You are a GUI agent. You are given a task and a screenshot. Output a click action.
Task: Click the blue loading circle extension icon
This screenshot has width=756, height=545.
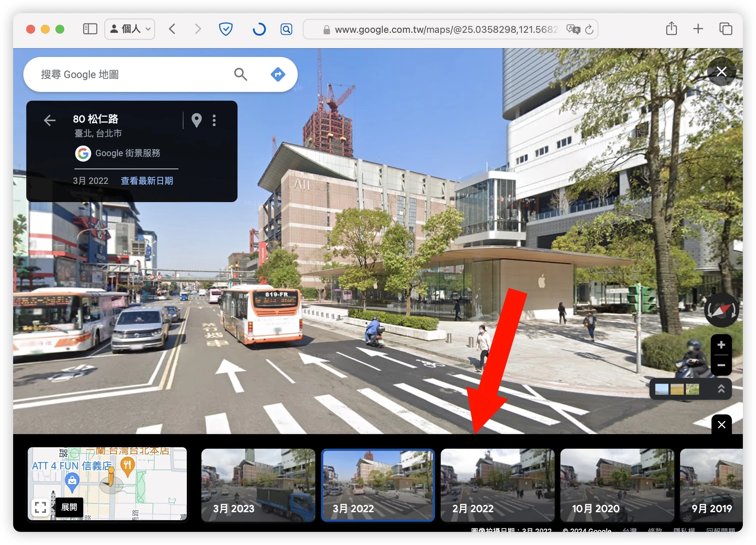click(x=259, y=29)
